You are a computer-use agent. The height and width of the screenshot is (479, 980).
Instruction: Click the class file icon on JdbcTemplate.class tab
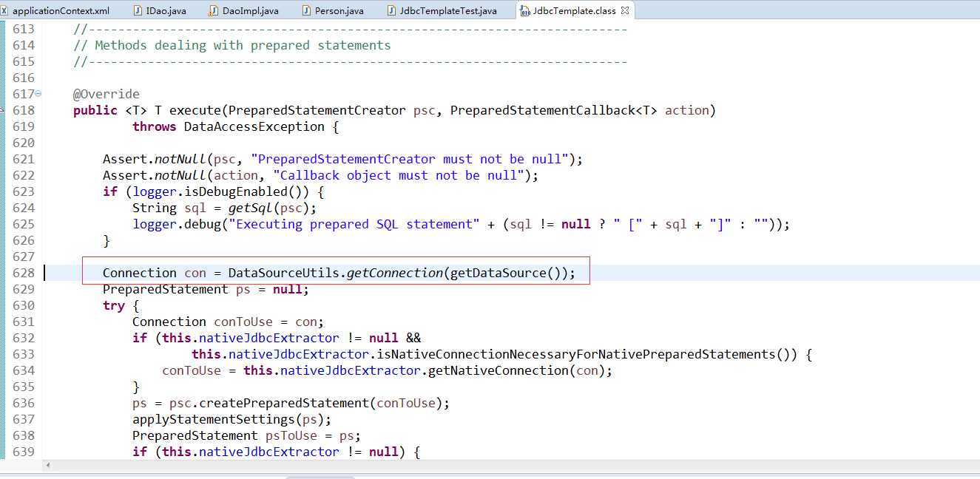tap(524, 11)
